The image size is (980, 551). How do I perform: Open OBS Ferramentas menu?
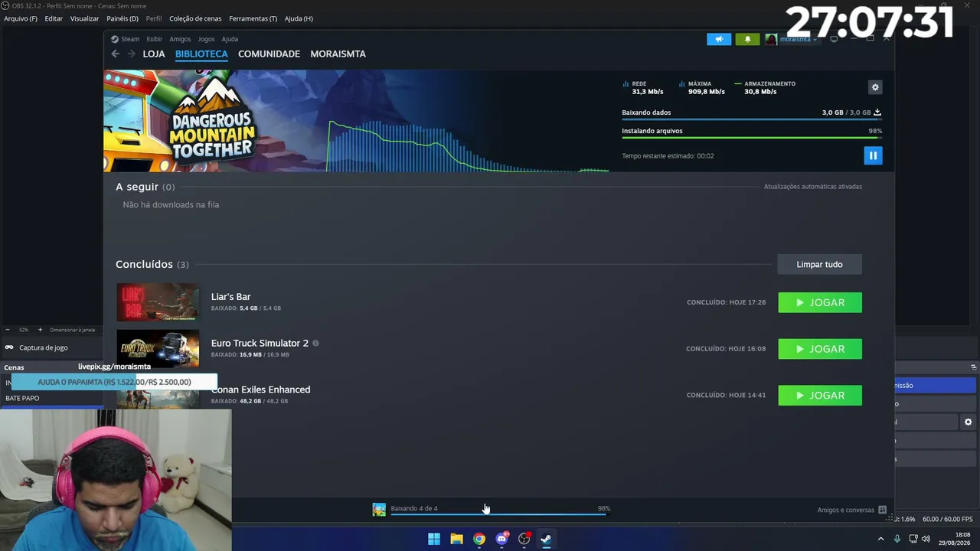(253, 18)
